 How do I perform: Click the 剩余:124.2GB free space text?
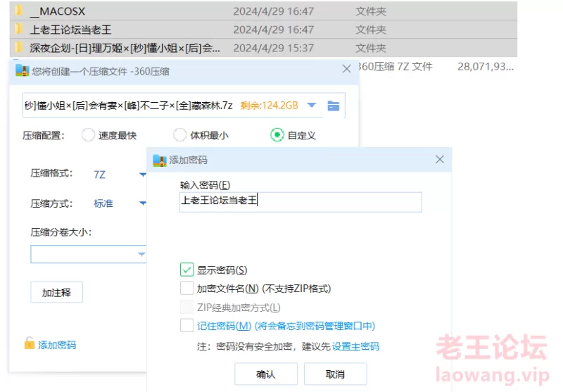click(x=270, y=105)
